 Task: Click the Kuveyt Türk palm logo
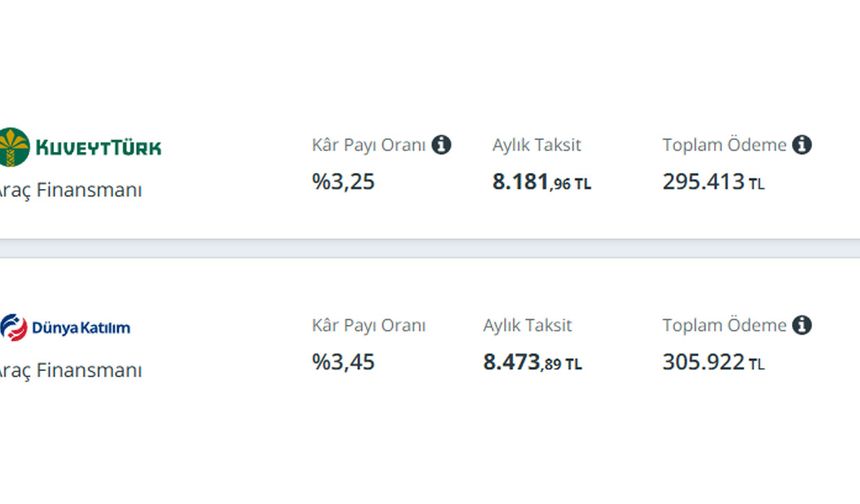coord(14,147)
